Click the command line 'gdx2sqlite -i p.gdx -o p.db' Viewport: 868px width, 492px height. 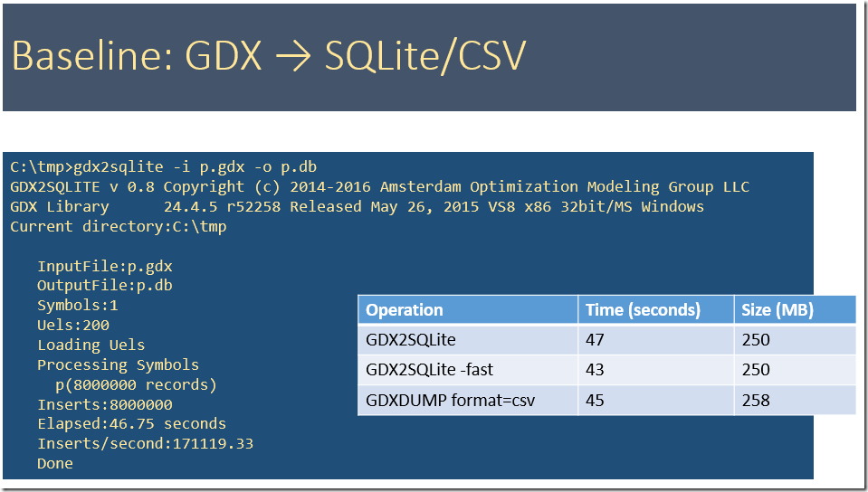click(195, 166)
